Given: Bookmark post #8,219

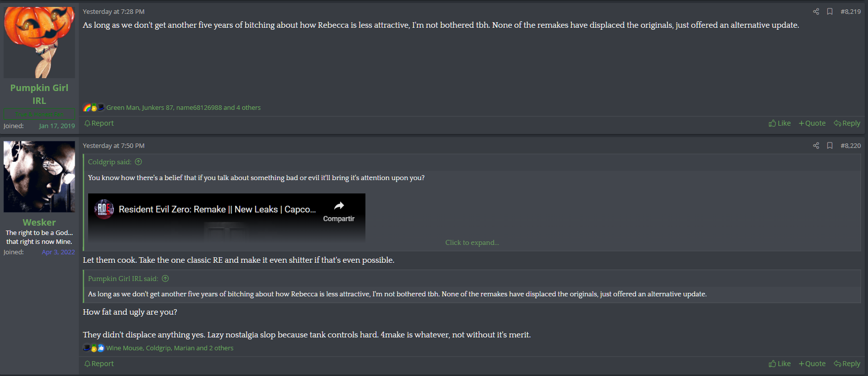Looking at the screenshot, I should click(x=830, y=11).
